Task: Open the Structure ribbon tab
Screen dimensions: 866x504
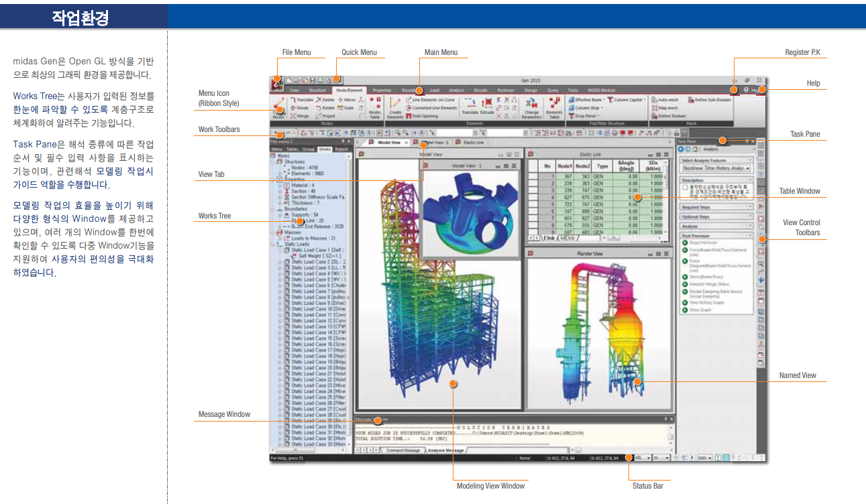Action: click(317, 89)
